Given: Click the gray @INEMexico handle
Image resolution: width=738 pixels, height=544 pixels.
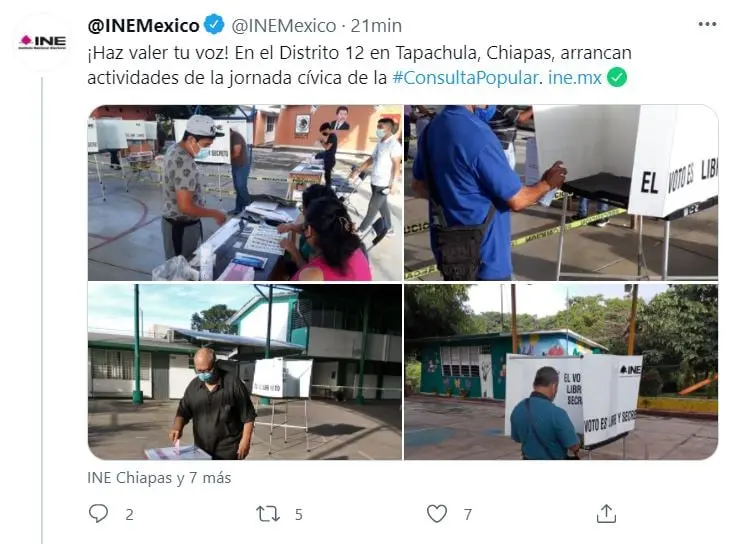Looking at the screenshot, I should [x=284, y=25].
